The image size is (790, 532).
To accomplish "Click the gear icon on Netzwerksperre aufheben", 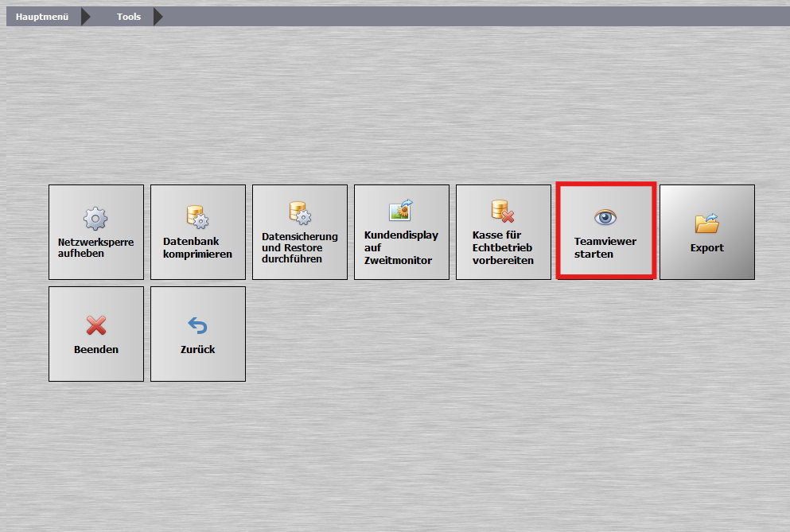I will (x=95, y=219).
